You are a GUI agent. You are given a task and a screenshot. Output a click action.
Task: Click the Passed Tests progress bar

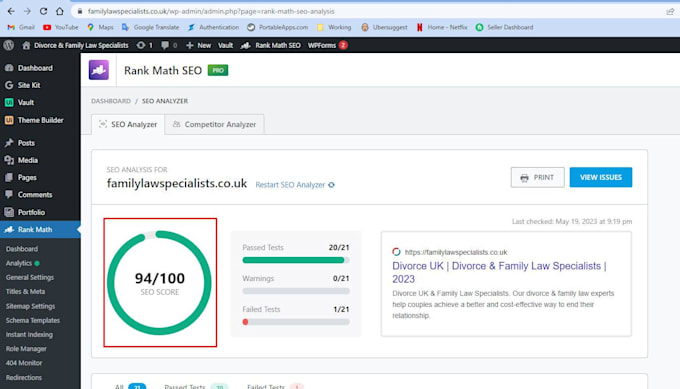pyautogui.click(x=296, y=260)
